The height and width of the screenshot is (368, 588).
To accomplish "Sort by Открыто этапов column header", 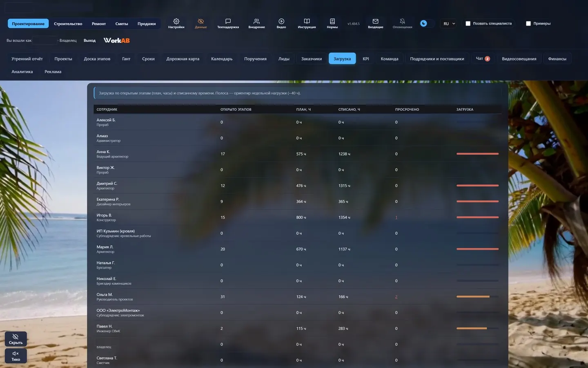I will click(236, 110).
